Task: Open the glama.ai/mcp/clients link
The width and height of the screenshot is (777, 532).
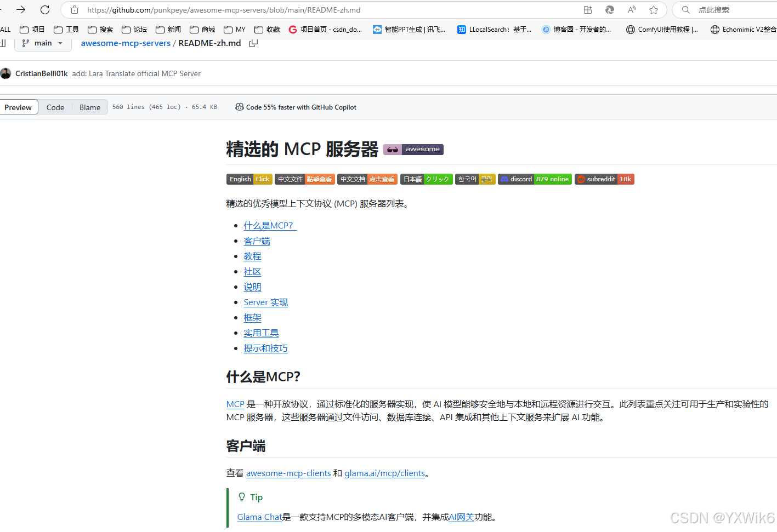Action: pyautogui.click(x=385, y=473)
